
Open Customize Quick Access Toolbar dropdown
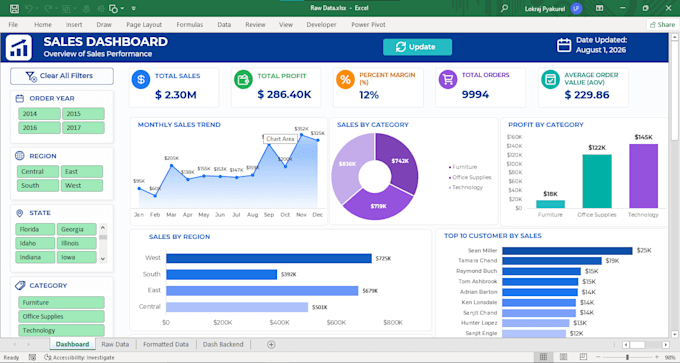click(134, 8)
